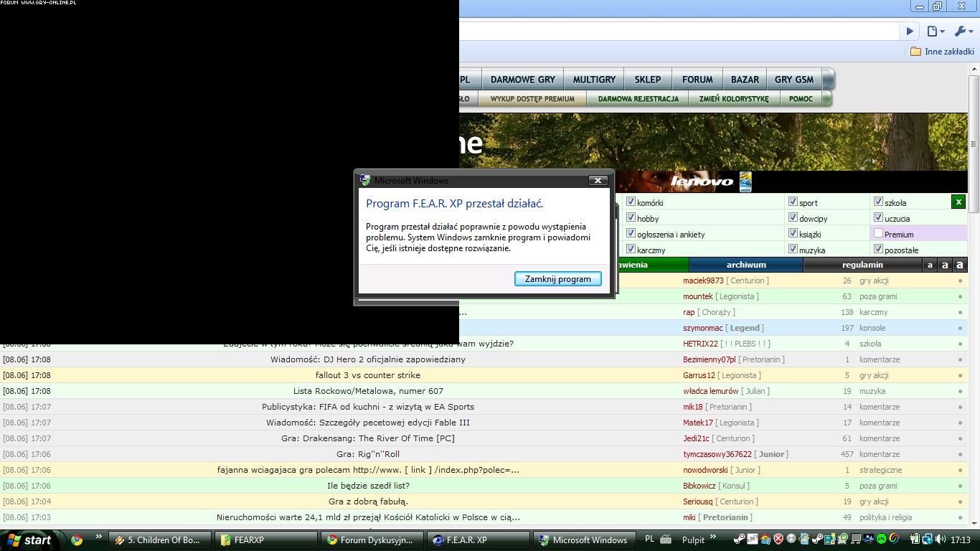The width and height of the screenshot is (980, 551).
Task: Open POMOC help link
Action: pyautogui.click(x=801, y=99)
